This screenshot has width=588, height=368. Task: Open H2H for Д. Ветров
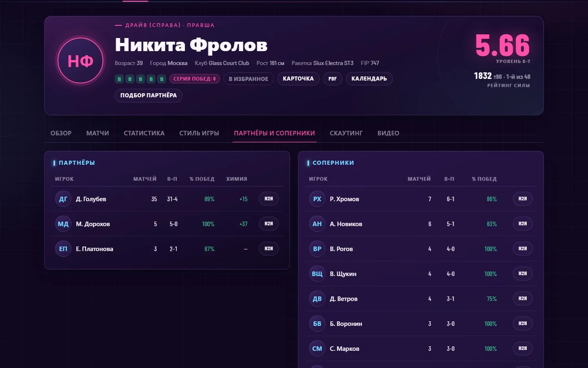523,298
